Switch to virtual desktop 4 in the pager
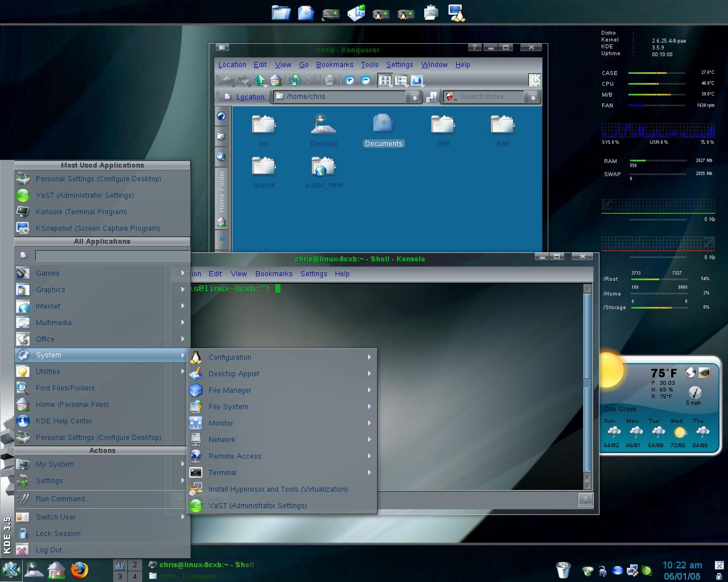The height and width of the screenshot is (582, 728). coord(135,576)
